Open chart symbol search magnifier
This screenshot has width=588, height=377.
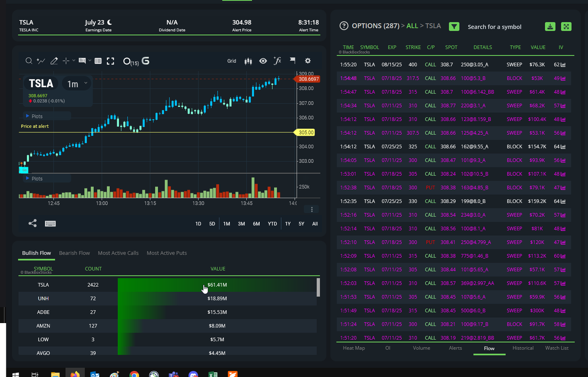29,61
